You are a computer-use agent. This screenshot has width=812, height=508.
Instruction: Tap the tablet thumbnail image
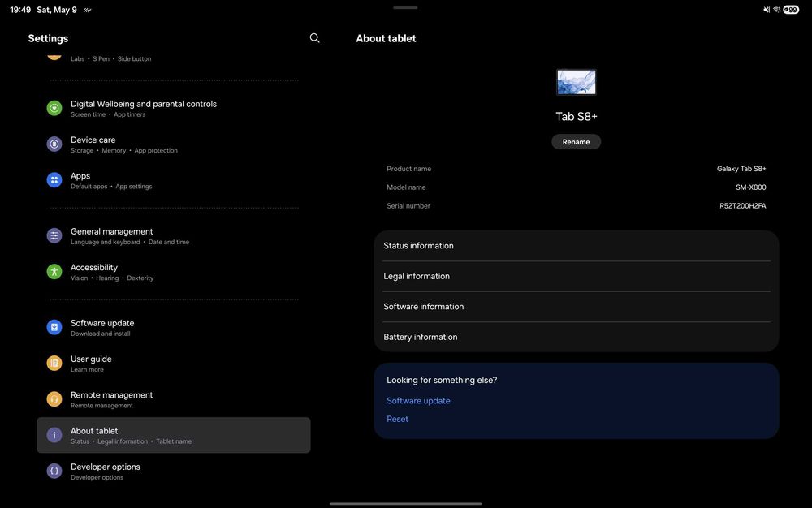(x=577, y=82)
